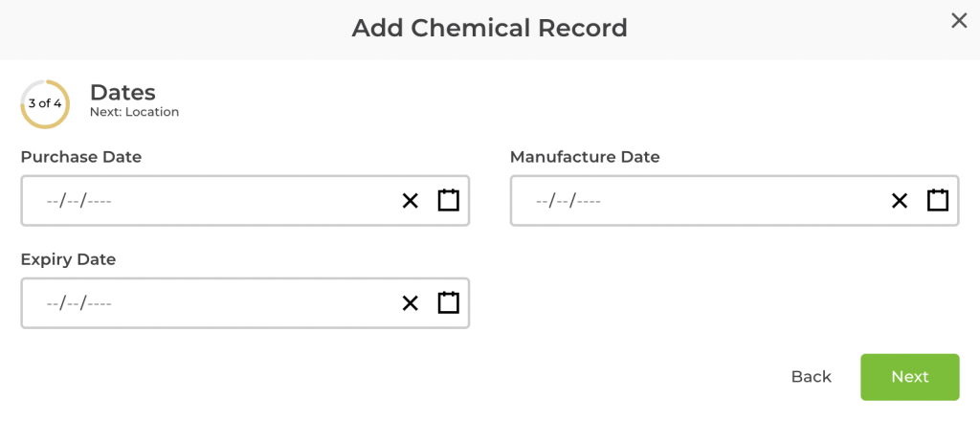The width and height of the screenshot is (980, 421).
Task: Select the year portion of Expiry Date
Action: (100, 303)
